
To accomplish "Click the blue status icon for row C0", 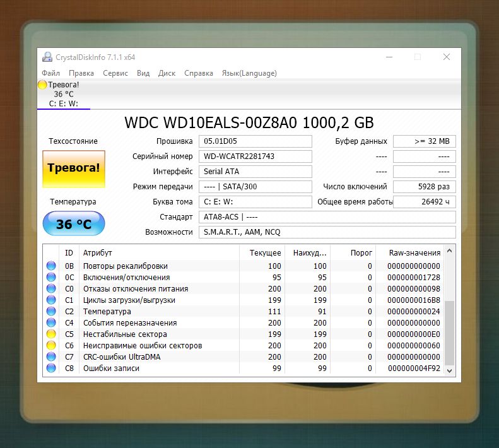I will point(51,288).
